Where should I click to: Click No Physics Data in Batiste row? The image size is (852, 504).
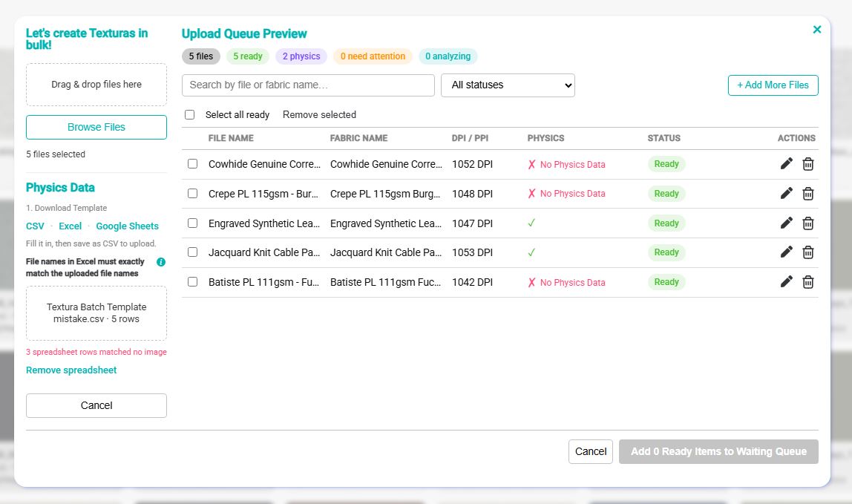pyautogui.click(x=572, y=283)
